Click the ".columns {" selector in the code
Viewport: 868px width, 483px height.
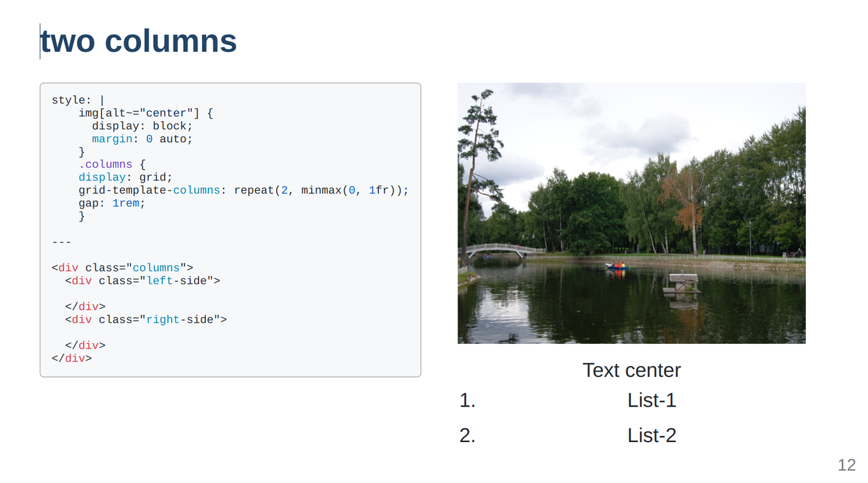point(112,164)
